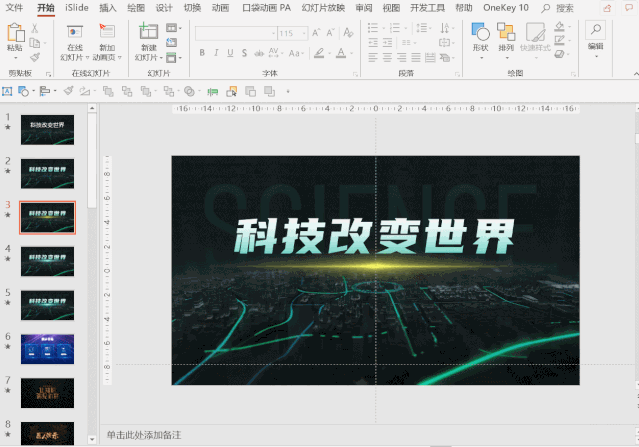Toggle Underline formatting
Image resolution: width=639 pixels, height=447 pixels.
pyautogui.click(x=230, y=53)
